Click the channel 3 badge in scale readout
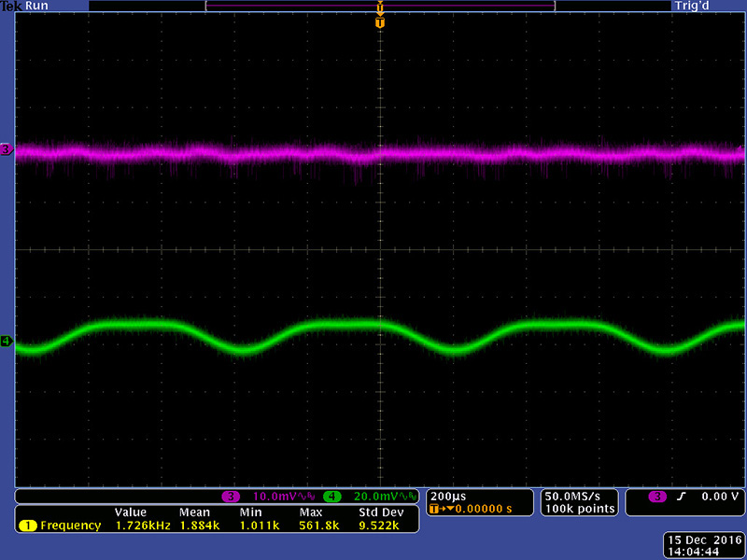The width and height of the screenshot is (747, 560). 231,496
